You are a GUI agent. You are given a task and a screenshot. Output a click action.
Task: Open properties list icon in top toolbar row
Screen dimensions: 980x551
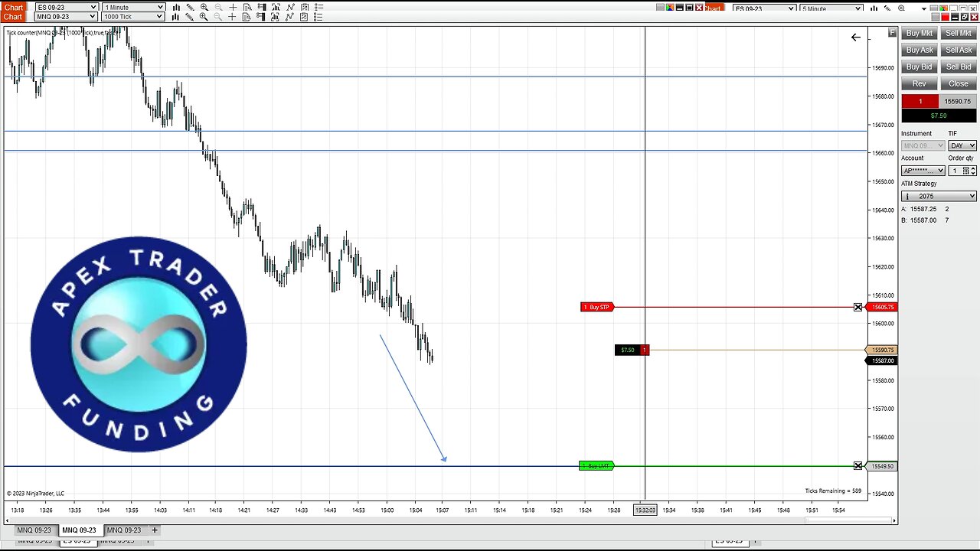click(319, 7)
